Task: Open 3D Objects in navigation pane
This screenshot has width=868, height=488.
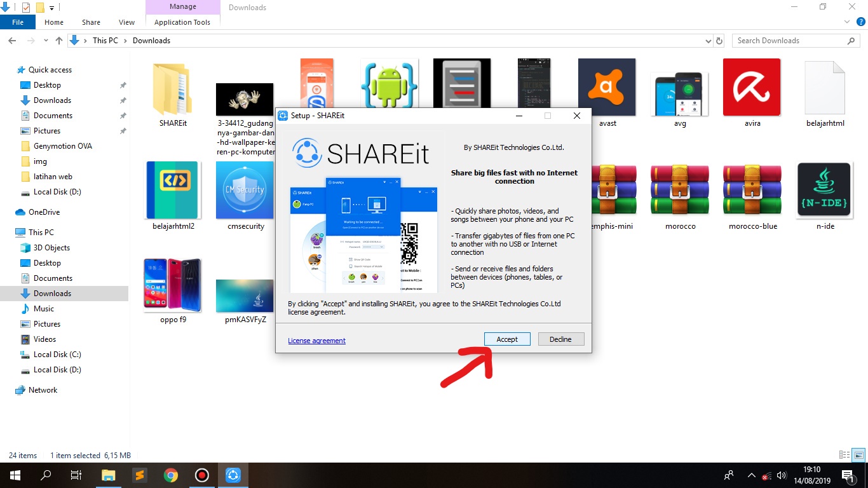Action: click(51, 248)
